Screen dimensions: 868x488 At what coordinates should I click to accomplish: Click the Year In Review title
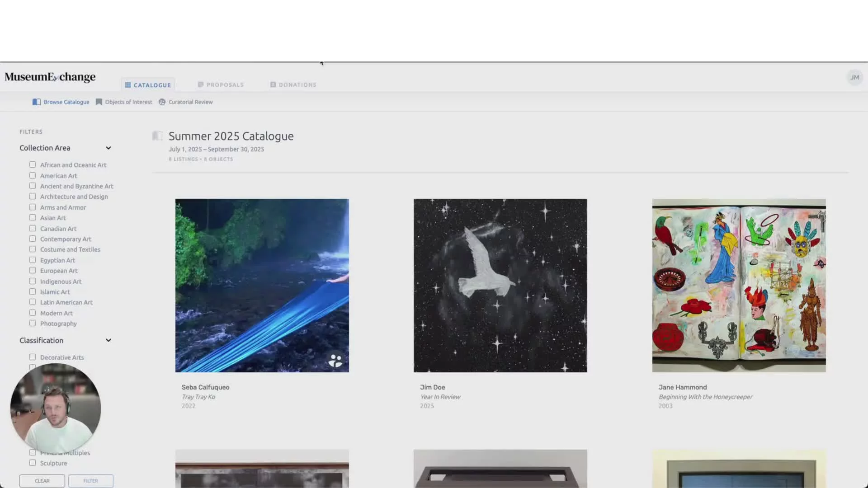click(x=440, y=397)
